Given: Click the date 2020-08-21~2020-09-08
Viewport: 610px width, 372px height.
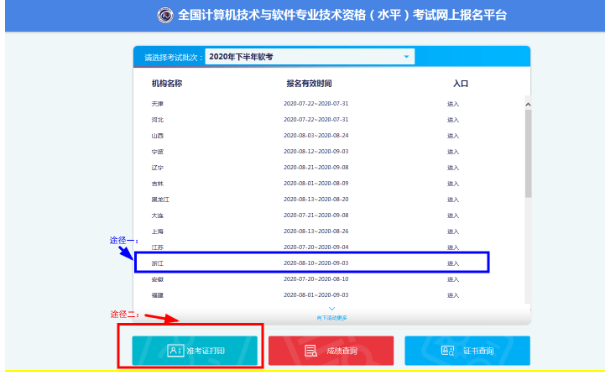Looking at the screenshot, I should [x=316, y=167].
